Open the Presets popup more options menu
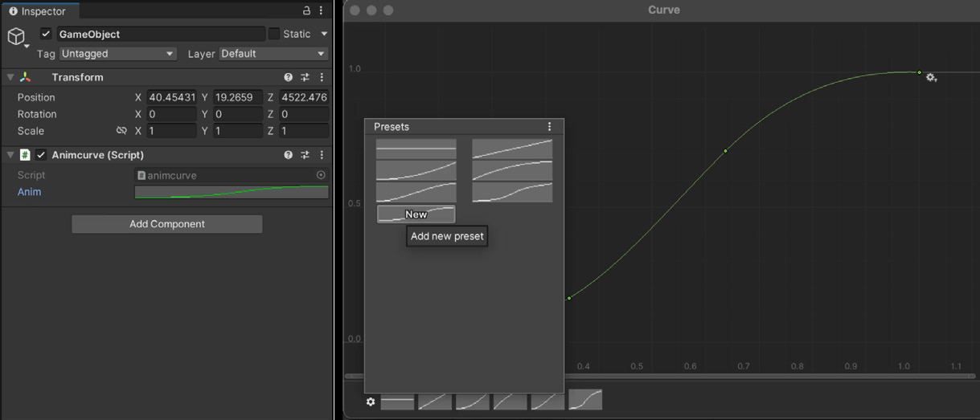The image size is (980, 420). click(x=550, y=127)
